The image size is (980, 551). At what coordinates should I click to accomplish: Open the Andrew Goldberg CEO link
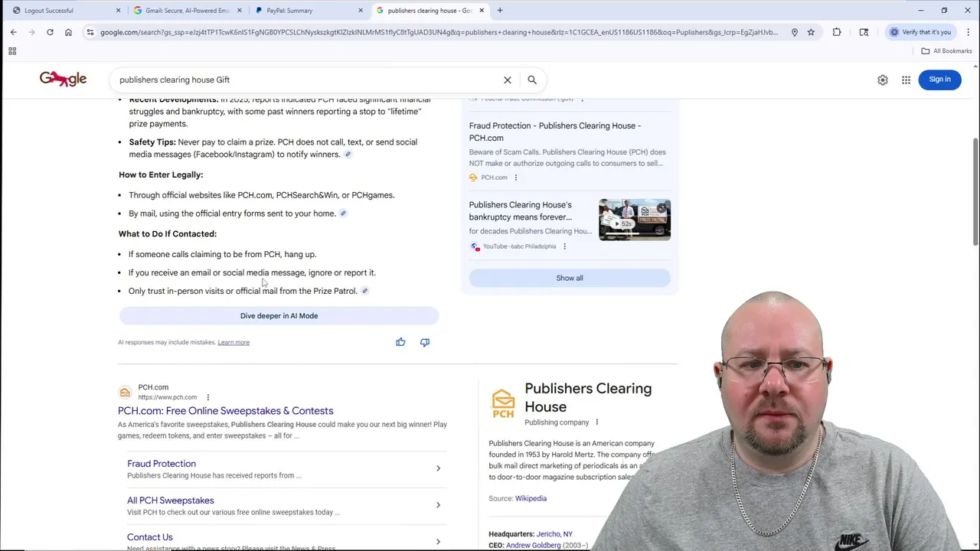pos(534,545)
